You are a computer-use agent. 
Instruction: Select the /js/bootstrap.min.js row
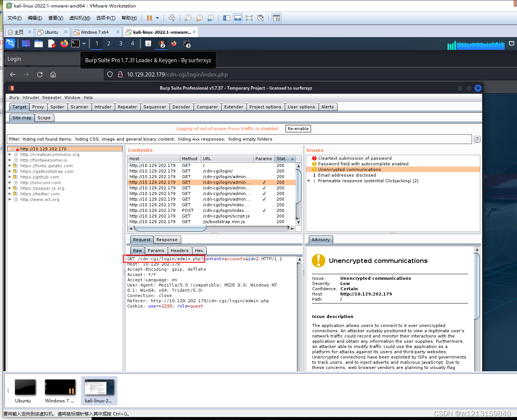212,222
